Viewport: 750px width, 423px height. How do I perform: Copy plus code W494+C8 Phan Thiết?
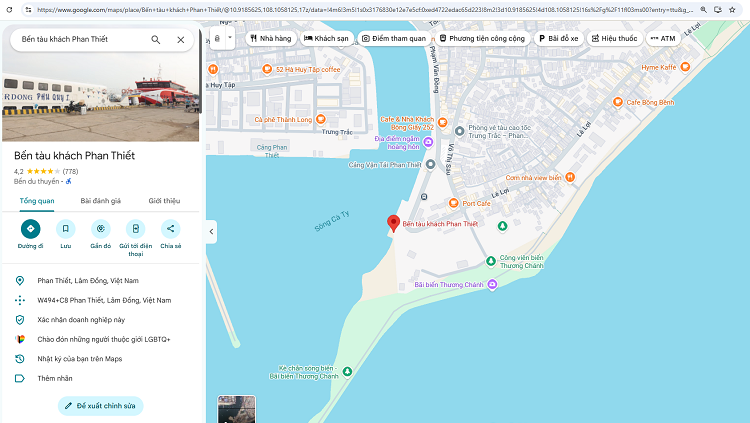click(104, 301)
